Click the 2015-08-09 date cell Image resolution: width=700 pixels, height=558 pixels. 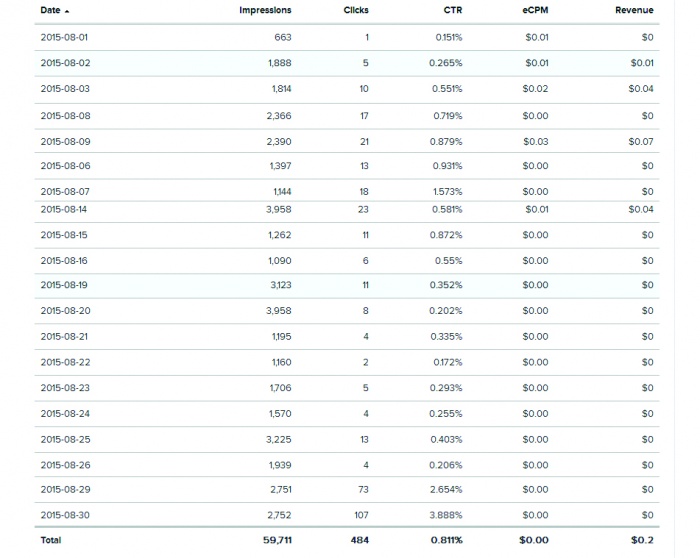(65, 141)
